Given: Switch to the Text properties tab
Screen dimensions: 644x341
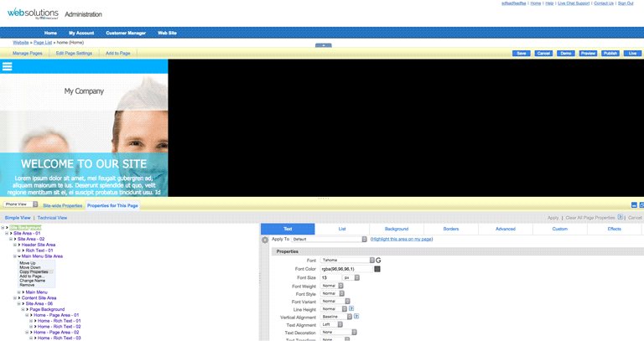Looking at the screenshot, I should tap(288, 229).
